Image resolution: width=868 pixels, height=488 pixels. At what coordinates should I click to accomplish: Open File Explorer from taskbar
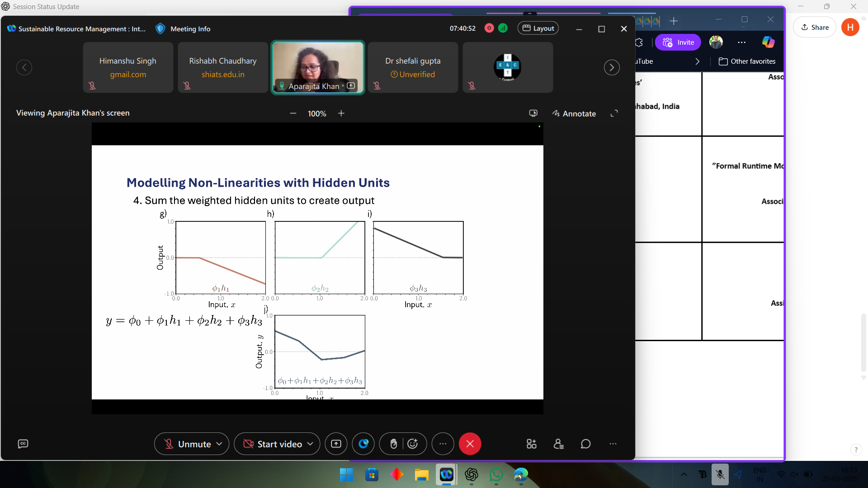click(x=421, y=474)
